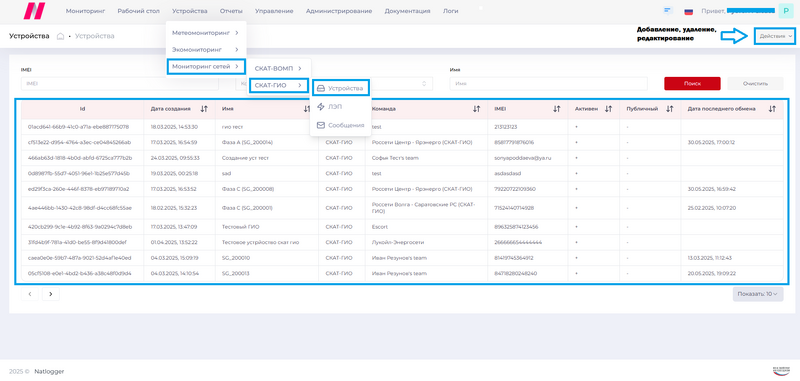Open Сообщения entry with envelope icon
800x381 pixels.
click(340, 125)
